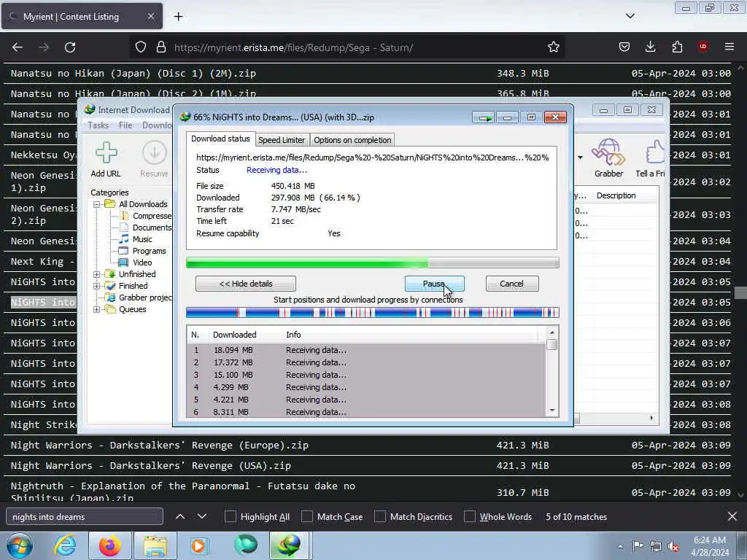Select the Programs category in IDM
This screenshot has width=747, height=560.
[x=149, y=251]
